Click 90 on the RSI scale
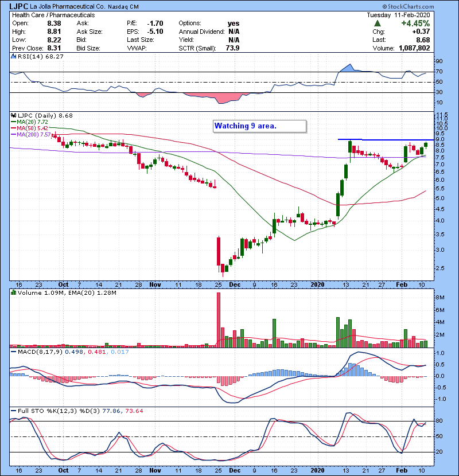This screenshot has width=459, height=476. [x=439, y=61]
